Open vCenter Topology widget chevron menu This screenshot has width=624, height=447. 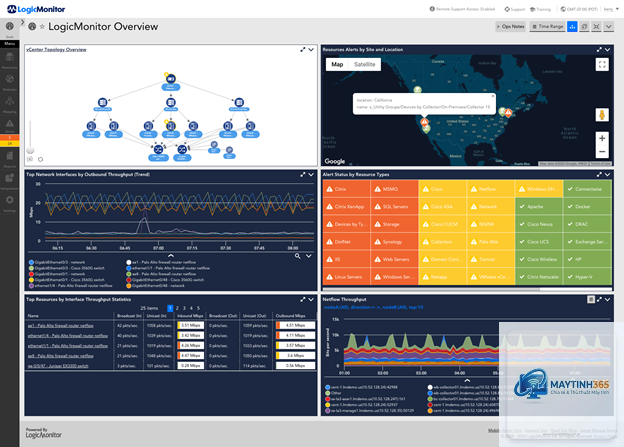(311, 50)
